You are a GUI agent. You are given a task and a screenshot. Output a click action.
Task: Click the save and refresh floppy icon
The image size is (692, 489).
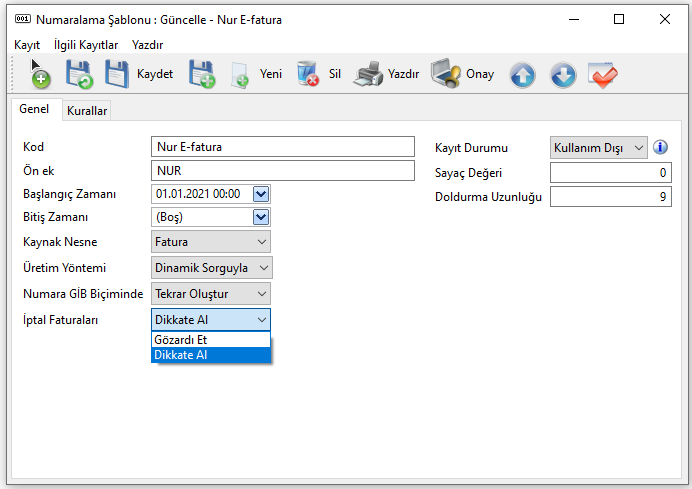(x=79, y=75)
